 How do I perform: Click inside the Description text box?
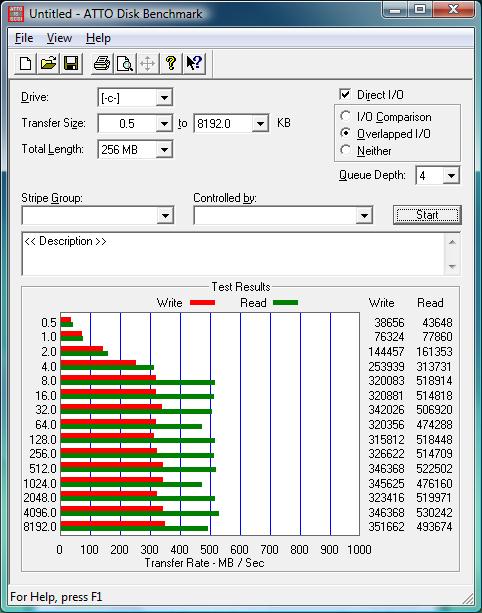pos(234,254)
